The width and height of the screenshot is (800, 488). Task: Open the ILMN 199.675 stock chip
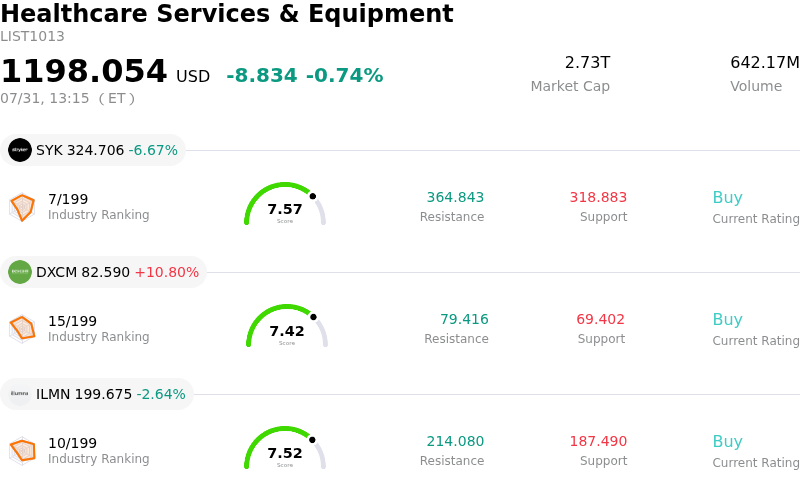(x=97, y=394)
